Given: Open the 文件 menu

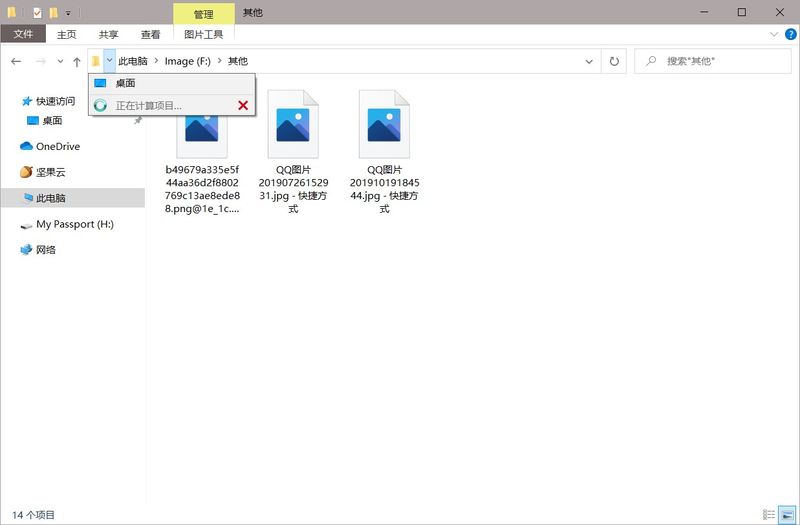Looking at the screenshot, I should (22, 34).
